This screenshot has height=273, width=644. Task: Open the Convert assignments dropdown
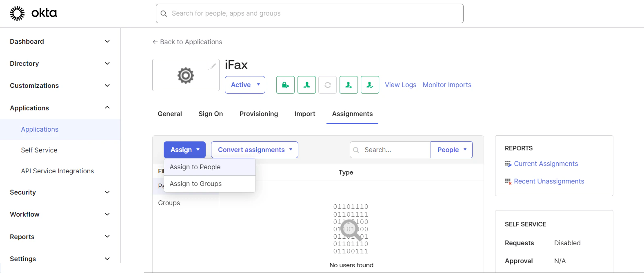point(255,150)
